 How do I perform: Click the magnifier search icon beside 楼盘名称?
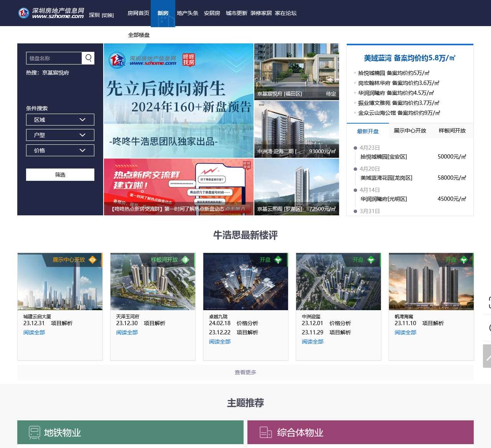point(88,58)
